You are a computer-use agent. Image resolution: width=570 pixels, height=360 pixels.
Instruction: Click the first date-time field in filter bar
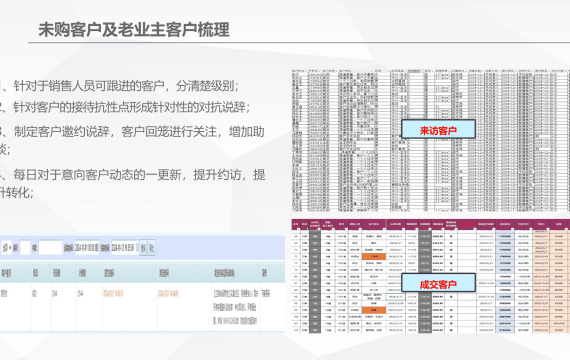(87, 248)
